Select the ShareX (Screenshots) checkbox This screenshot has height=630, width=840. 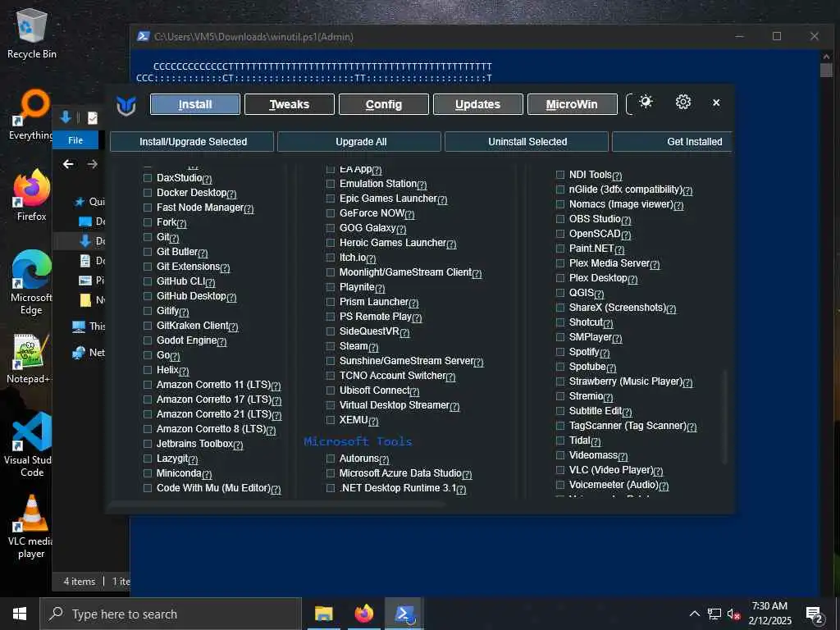click(560, 308)
